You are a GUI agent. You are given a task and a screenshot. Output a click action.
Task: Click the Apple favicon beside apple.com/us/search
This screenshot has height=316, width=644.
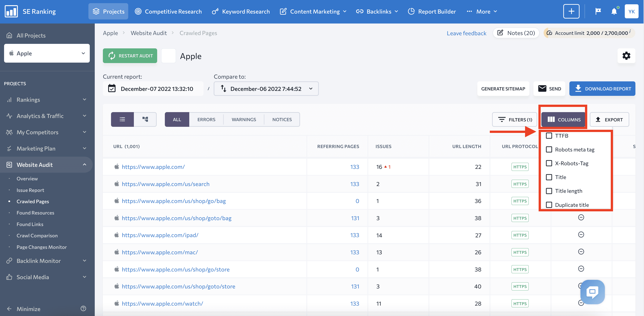pos(116,184)
